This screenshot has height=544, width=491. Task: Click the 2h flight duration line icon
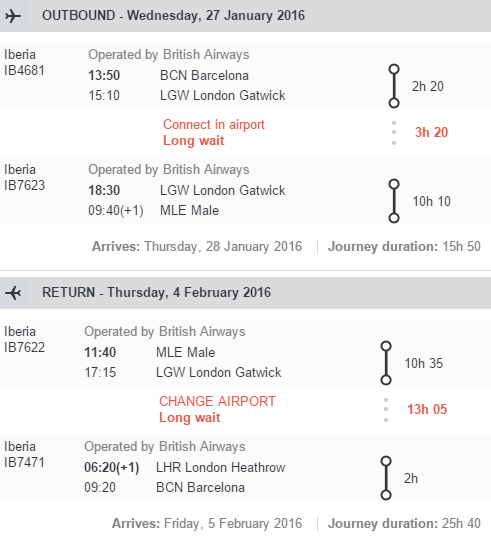(386, 478)
